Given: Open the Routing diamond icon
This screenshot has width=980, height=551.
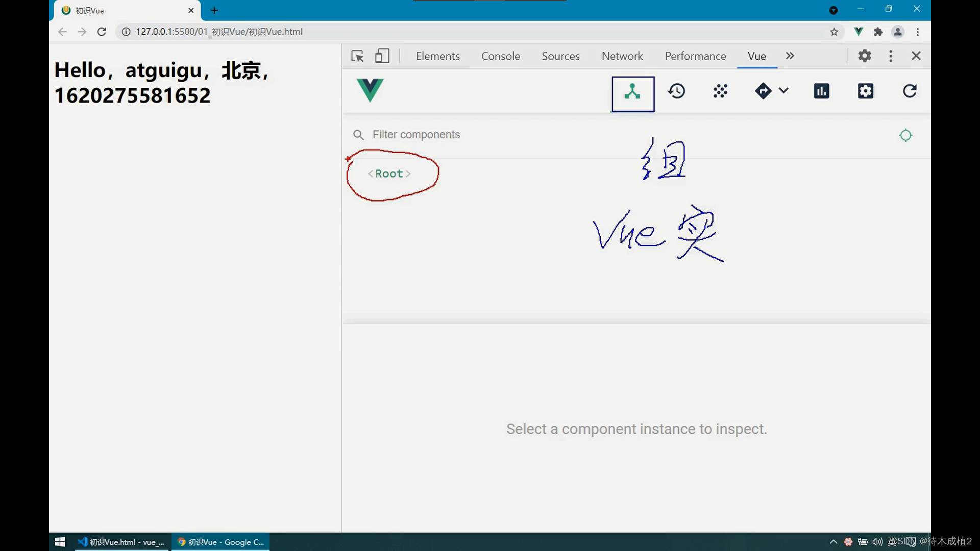Looking at the screenshot, I should coord(763,91).
